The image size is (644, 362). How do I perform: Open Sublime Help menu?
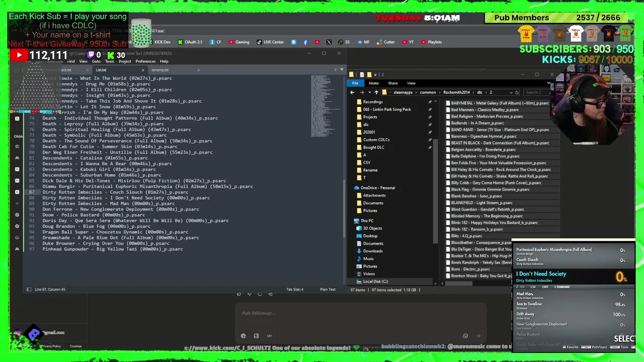click(x=164, y=61)
